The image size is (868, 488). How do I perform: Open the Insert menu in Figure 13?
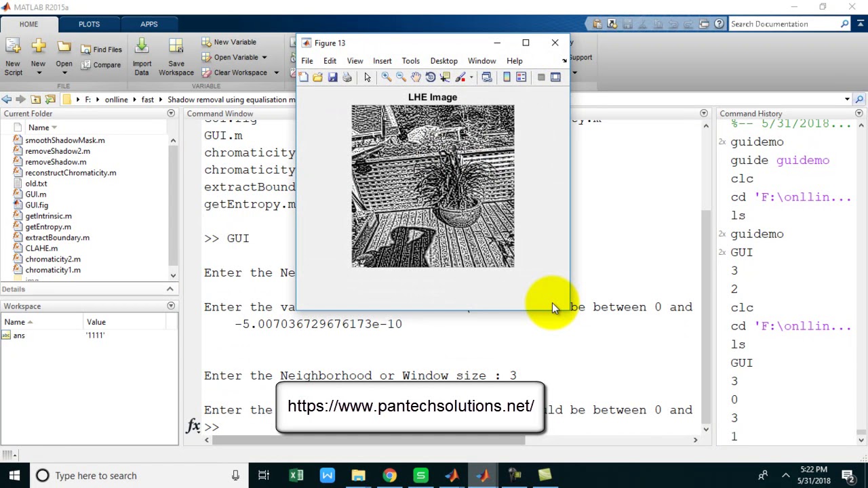[x=382, y=61]
